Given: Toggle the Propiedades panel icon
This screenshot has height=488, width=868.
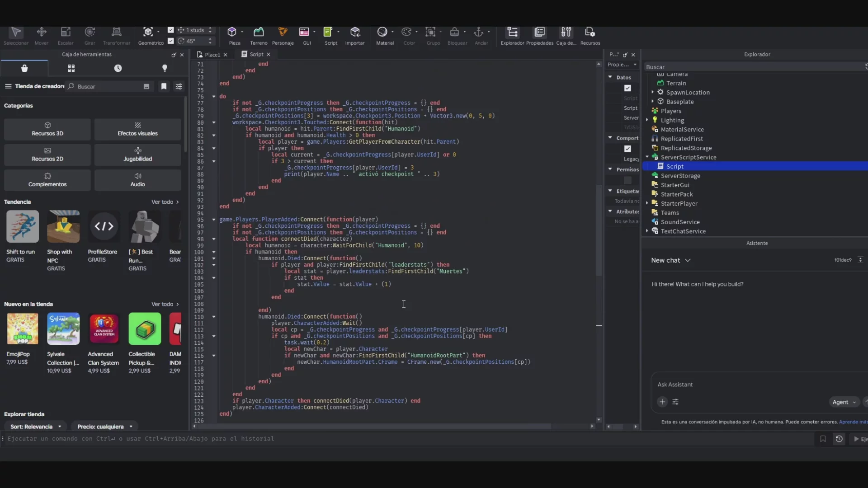Looking at the screenshot, I should pos(539,32).
